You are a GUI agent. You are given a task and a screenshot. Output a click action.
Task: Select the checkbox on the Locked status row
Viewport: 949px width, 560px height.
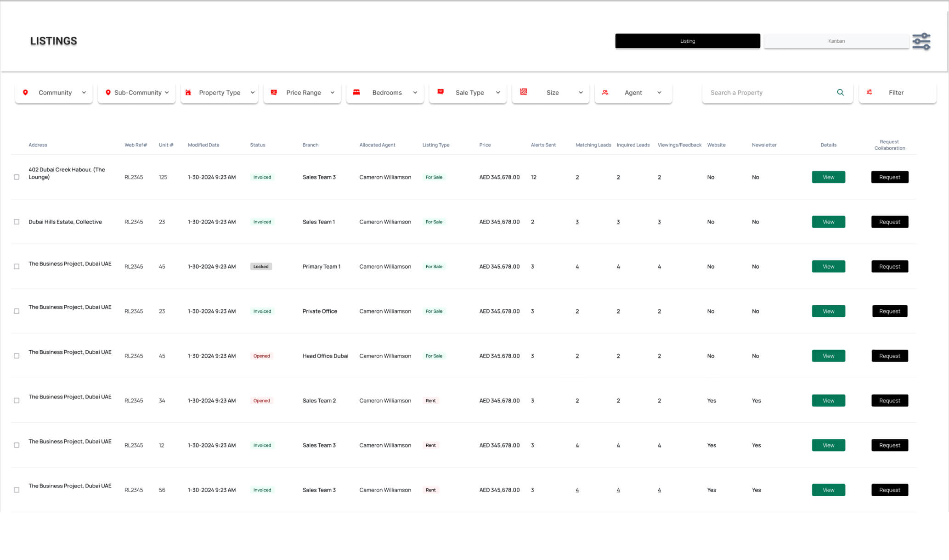[17, 266]
